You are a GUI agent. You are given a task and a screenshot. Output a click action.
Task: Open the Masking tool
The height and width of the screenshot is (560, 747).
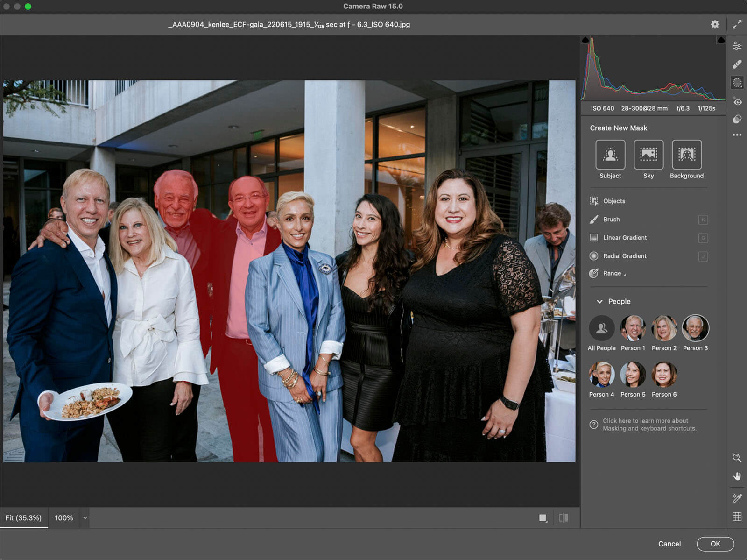[x=737, y=83]
